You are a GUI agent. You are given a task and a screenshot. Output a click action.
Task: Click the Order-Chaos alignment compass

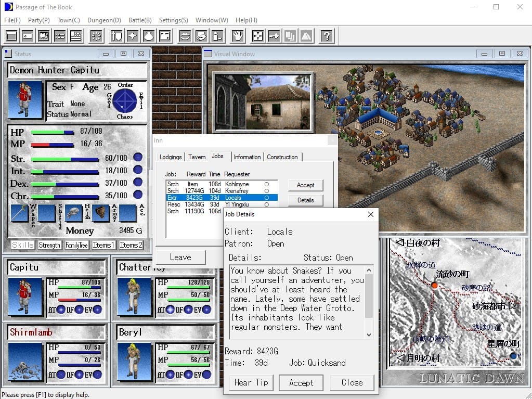pyautogui.click(x=125, y=100)
